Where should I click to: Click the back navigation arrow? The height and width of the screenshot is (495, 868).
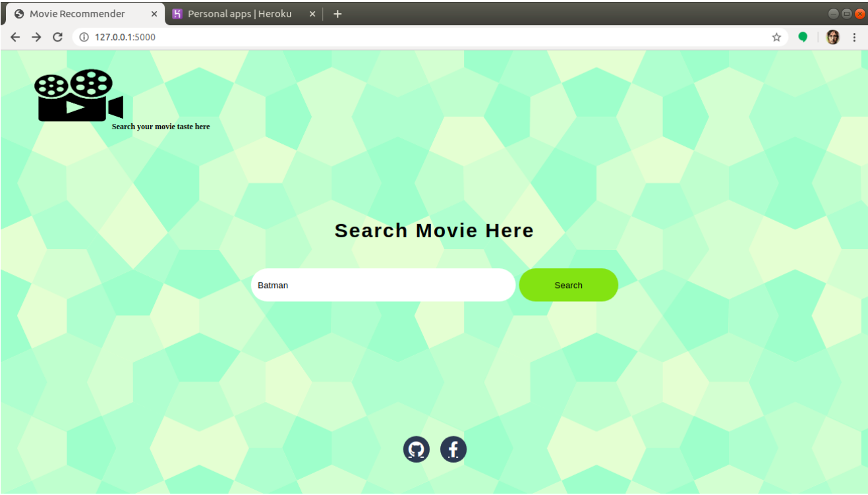pos(15,37)
